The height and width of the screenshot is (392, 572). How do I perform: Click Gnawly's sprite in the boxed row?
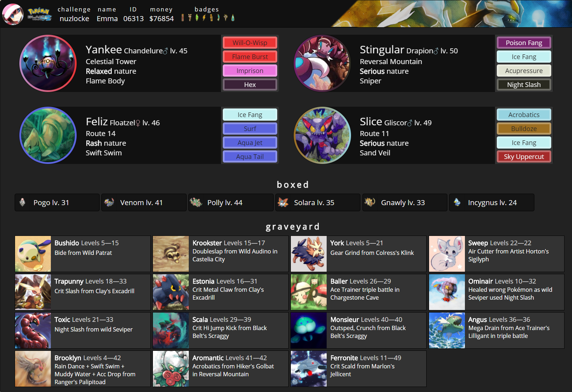[370, 202]
